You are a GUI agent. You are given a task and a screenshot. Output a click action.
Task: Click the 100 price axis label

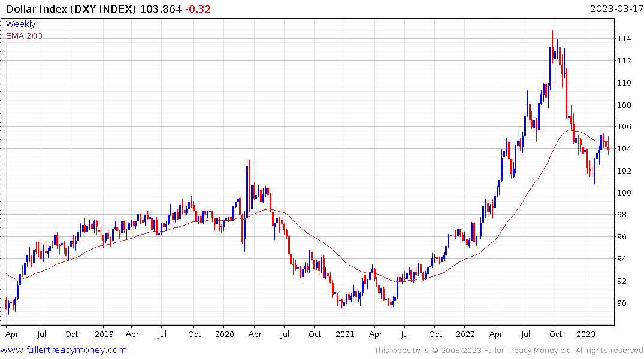click(624, 193)
